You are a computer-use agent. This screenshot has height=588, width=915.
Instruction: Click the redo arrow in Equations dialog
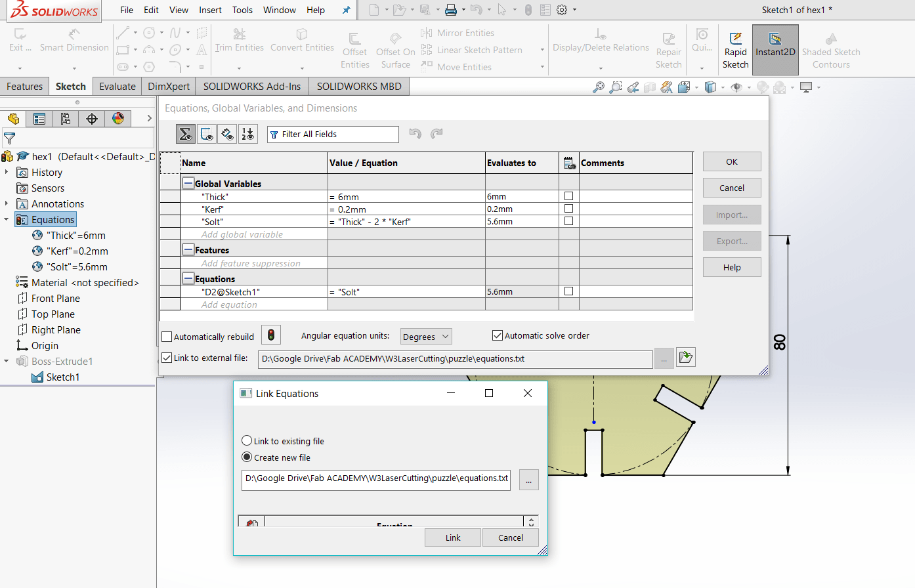pos(436,134)
